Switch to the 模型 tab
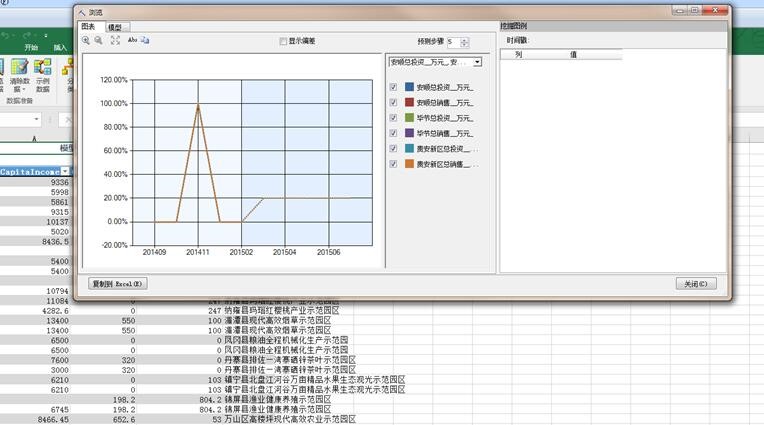764x425 pixels. pos(115,27)
